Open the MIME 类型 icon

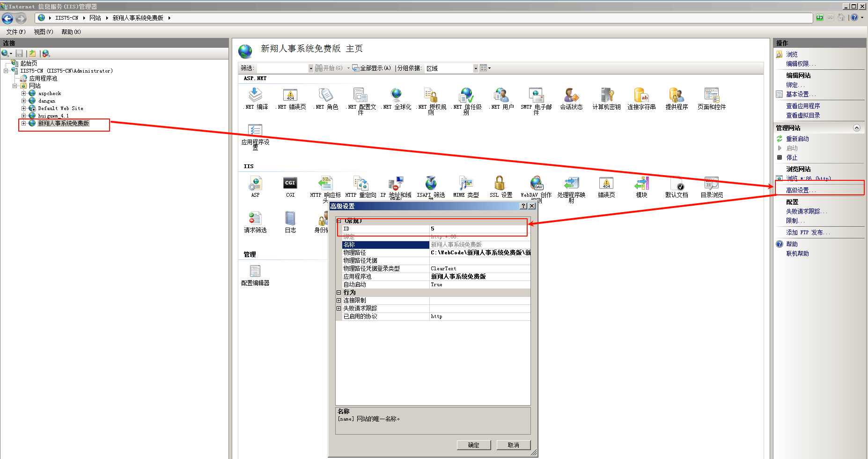point(466,183)
